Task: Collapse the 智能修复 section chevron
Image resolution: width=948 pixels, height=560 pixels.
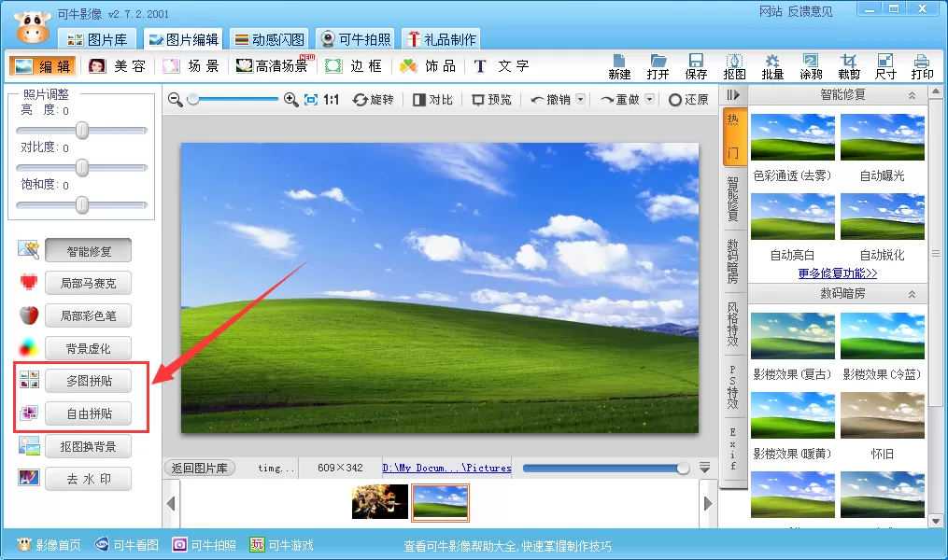Action: (912, 95)
